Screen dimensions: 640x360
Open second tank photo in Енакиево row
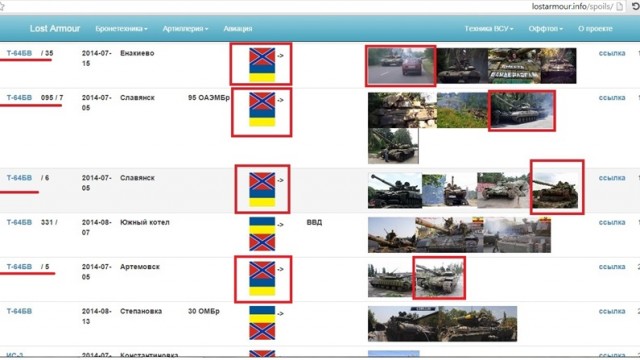click(x=462, y=66)
